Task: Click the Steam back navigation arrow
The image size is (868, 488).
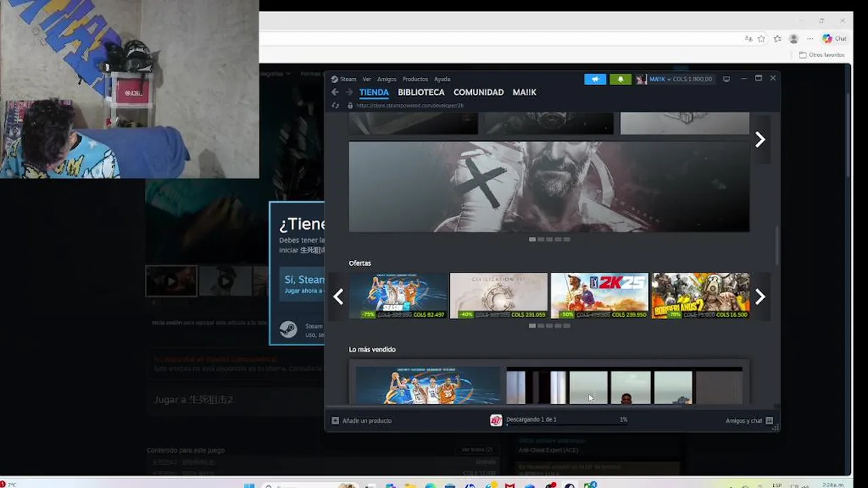Action: pyautogui.click(x=335, y=92)
